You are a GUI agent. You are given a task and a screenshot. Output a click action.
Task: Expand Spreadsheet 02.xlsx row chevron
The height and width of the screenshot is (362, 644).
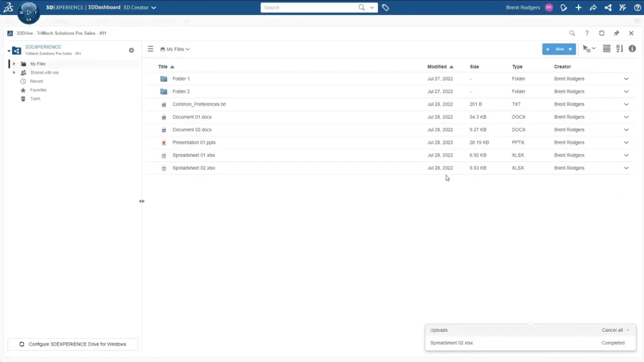click(x=626, y=168)
